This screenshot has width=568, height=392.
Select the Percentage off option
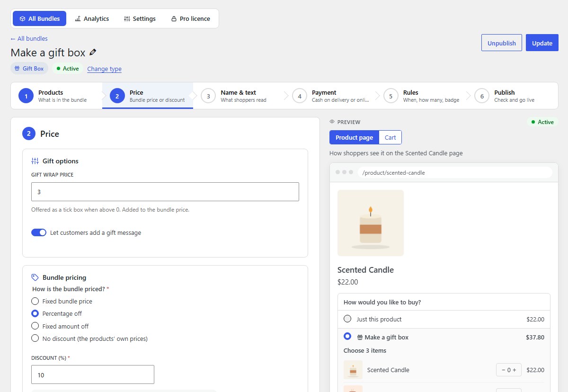coord(35,313)
